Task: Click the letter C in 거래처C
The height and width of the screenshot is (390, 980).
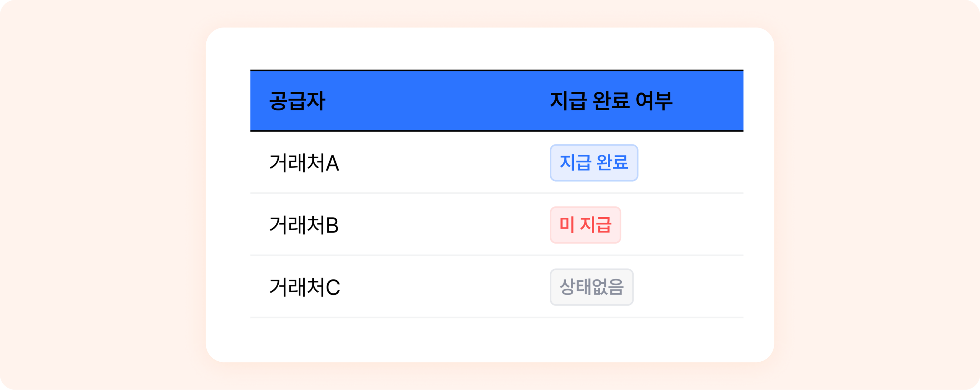Action: [x=333, y=288]
